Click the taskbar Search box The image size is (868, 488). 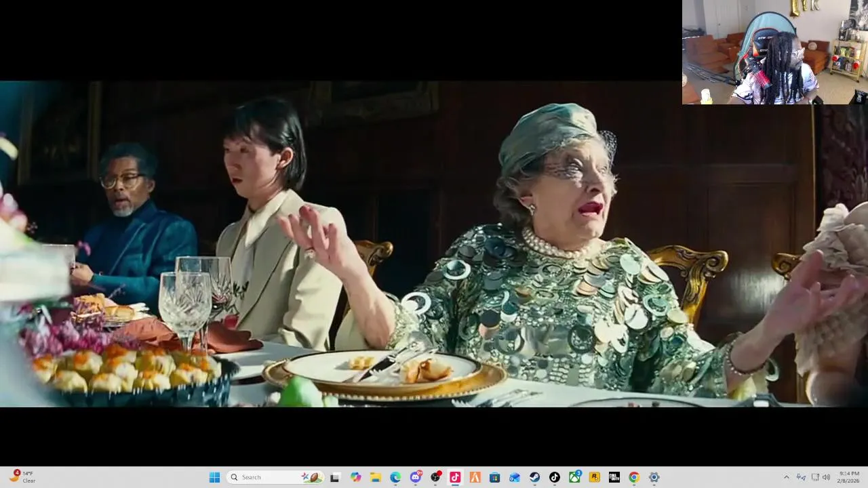(275, 477)
